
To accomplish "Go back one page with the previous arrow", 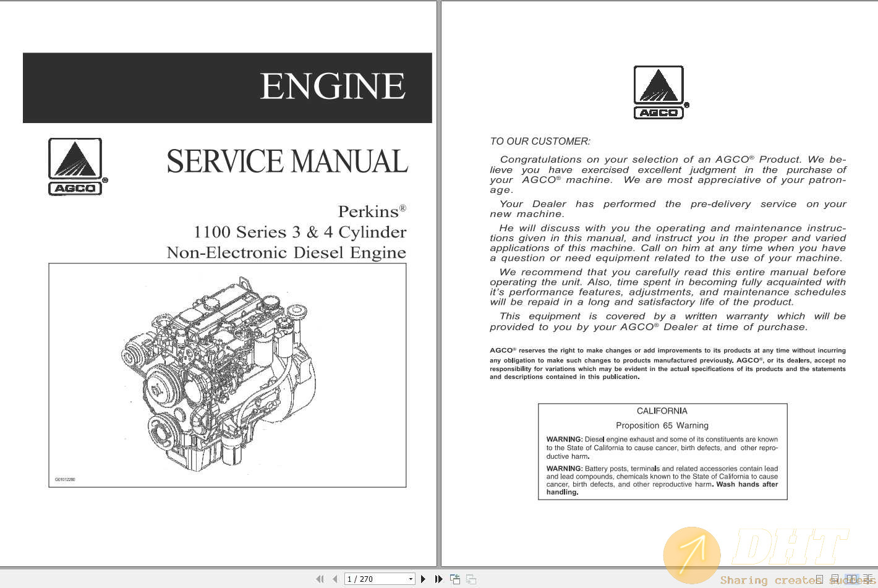I will point(335,579).
